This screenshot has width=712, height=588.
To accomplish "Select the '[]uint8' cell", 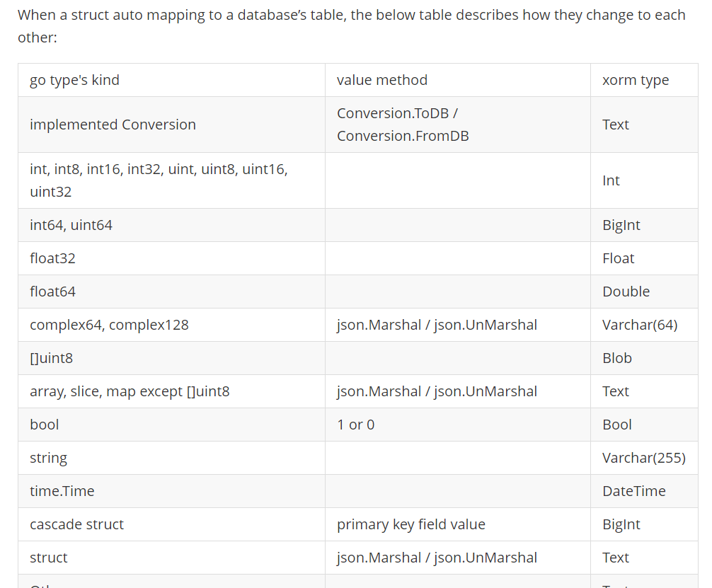I will coord(51,358).
